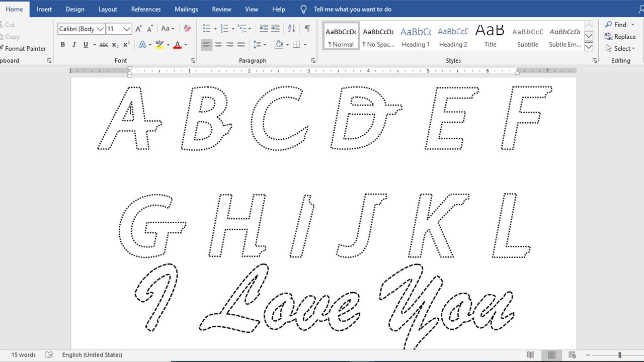Click the zoom slider handle
The width and height of the screenshot is (644, 362).
click(x=620, y=355)
